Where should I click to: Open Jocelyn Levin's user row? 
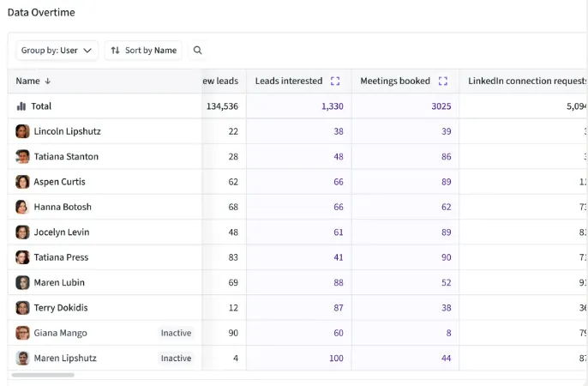click(x=62, y=232)
